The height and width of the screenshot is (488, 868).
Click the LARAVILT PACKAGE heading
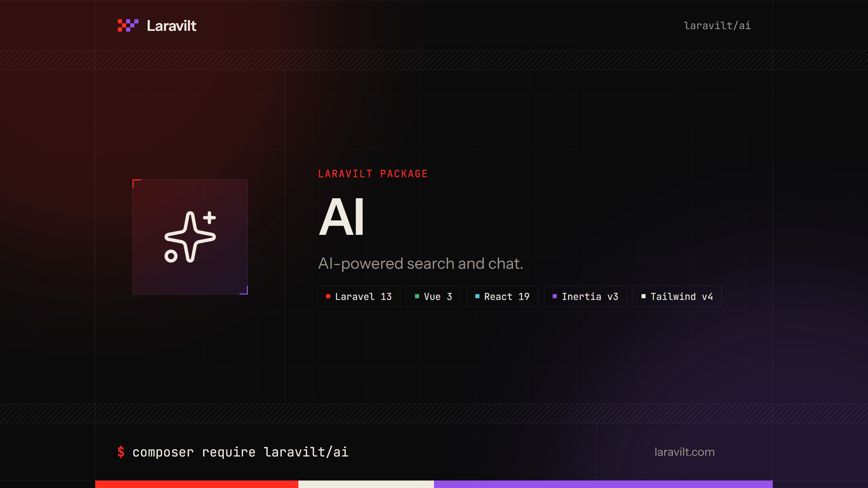[x=373, y=174]
